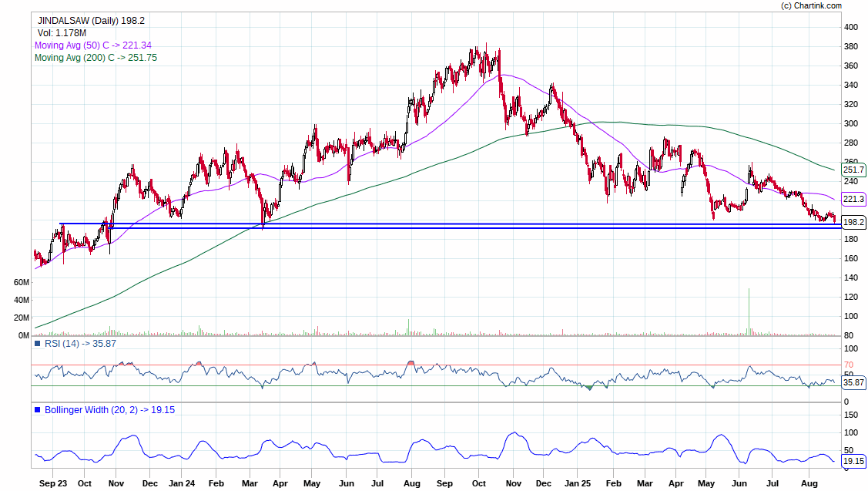Viewport: 868px width, 491px height.
Task: Click the tall June volume spike bar
Action: coord(749,311)
